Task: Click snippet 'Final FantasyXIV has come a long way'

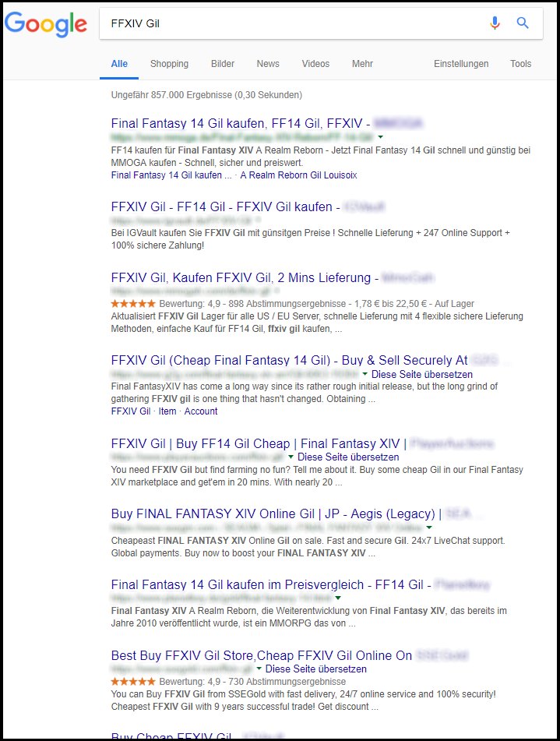Action: tap(305, 393)
